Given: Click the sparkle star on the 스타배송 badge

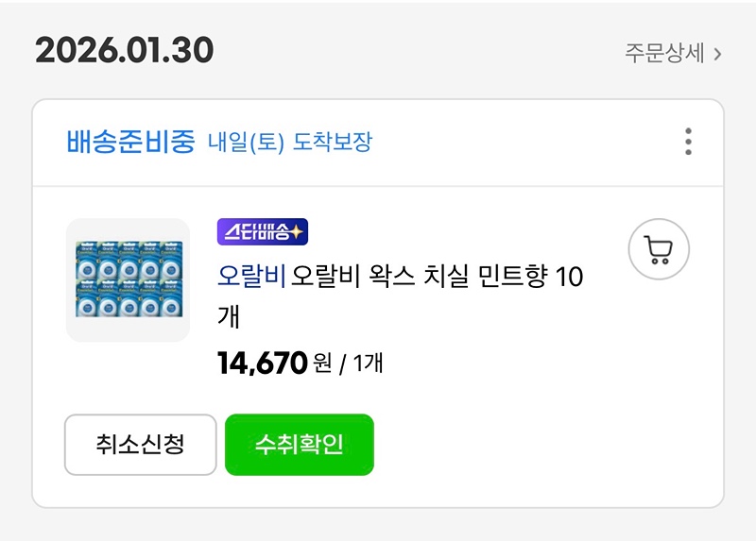Looking at the screenshot, I should 298,232.
